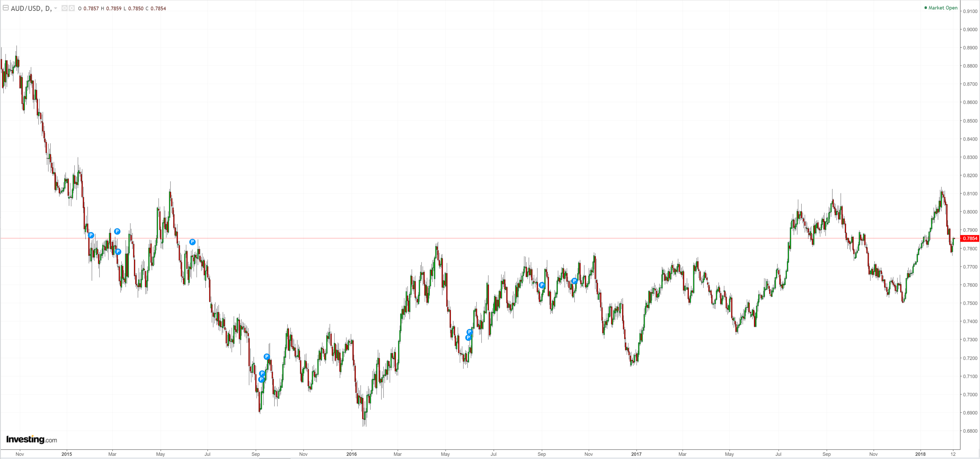Click the horizontal scrollbar thumb at chart bottom
The height and width of the screenshot is (459, 980).
click(x=275, y=458)
